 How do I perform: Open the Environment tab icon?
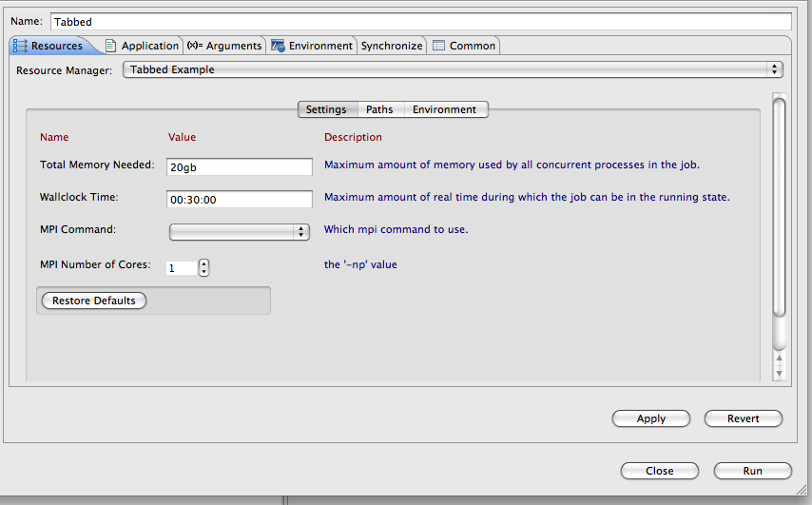(278, 46)
